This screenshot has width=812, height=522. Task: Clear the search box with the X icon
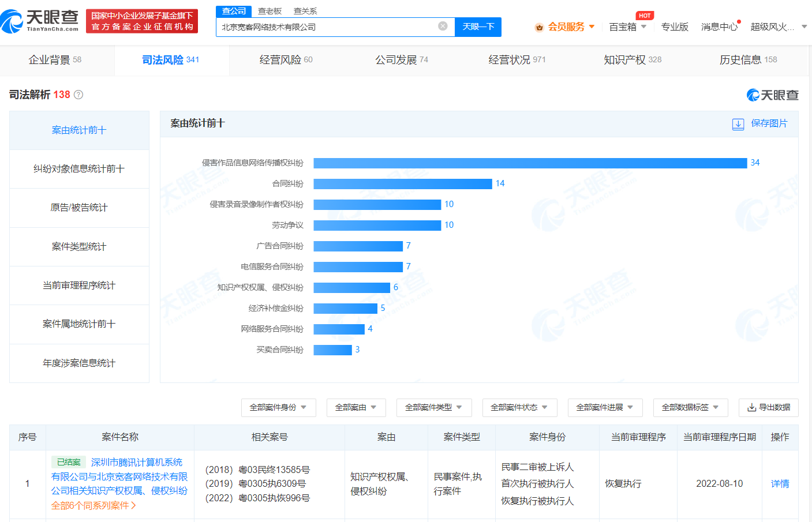(x=443, y=27)
